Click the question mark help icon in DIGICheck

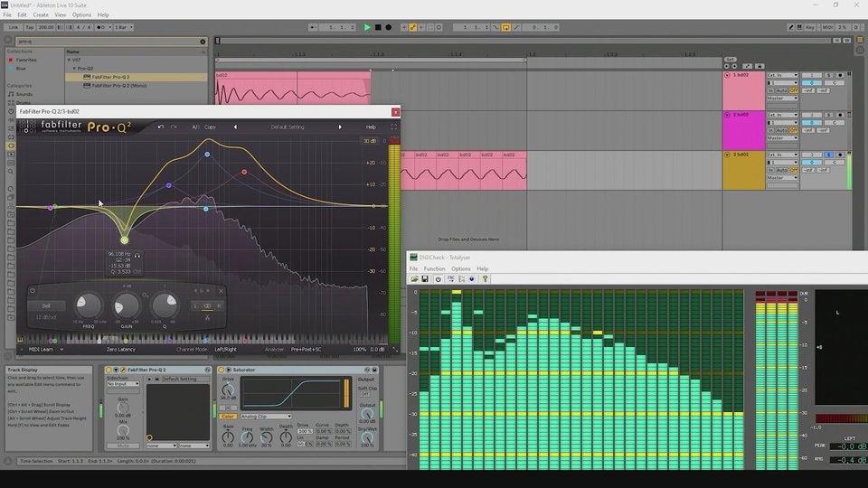coord(485,279)
